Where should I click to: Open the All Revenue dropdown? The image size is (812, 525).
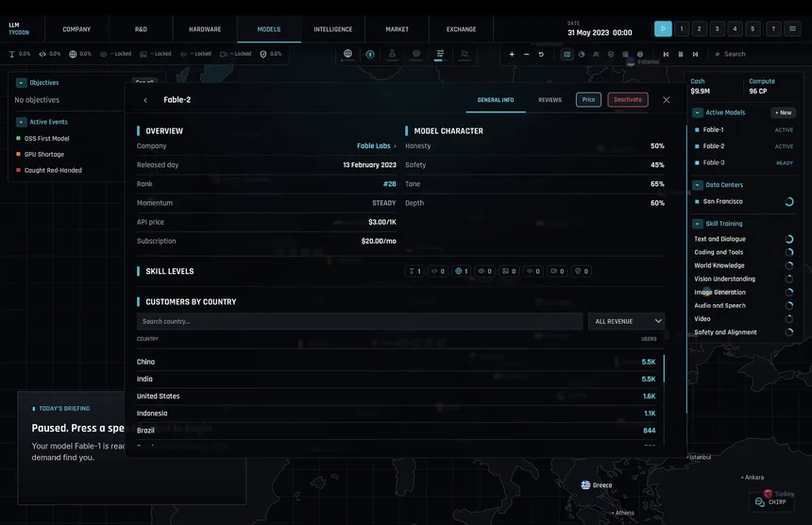[627, 321]
